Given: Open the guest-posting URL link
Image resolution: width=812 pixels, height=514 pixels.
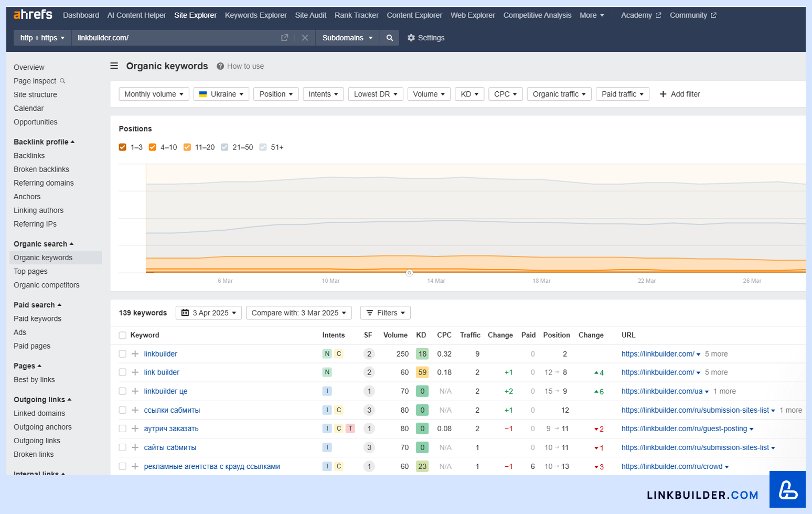Looking at the screenshot, I should point(684,429).
